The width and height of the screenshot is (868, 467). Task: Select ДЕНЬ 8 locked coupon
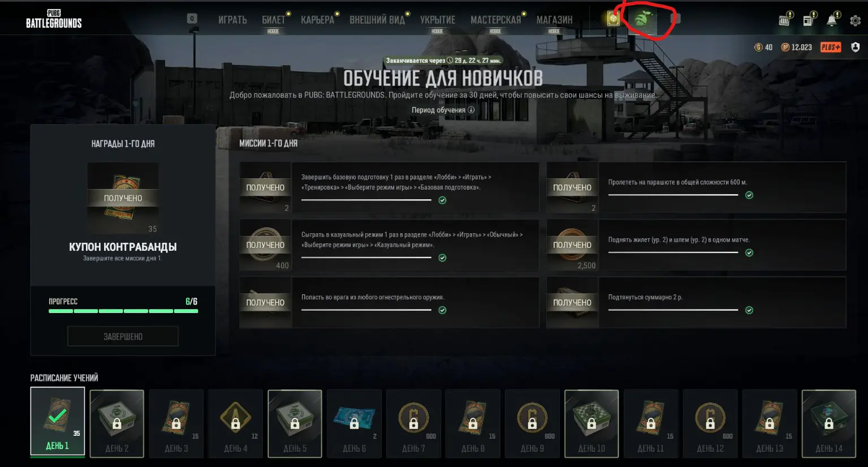tap(473, 423)
